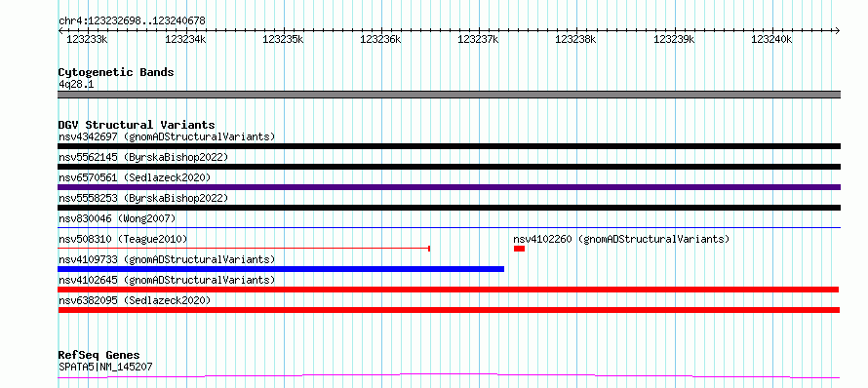Image resolution: width=868 pixels, height=388 pixels.
Task: Open variant nsv6382095 Sedlazeck2020 label
Action: tap(135, 300)
